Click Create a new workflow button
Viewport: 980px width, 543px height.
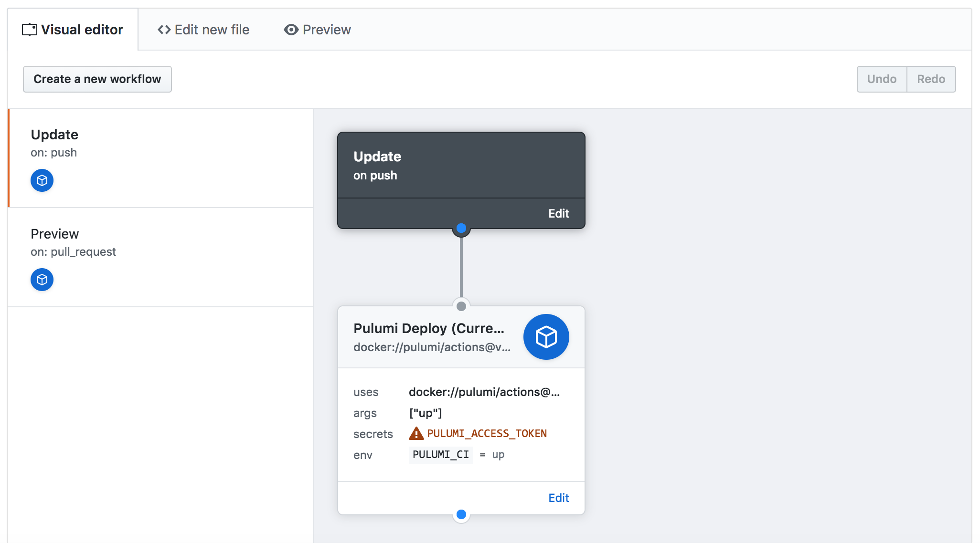[x=97, y=79]
